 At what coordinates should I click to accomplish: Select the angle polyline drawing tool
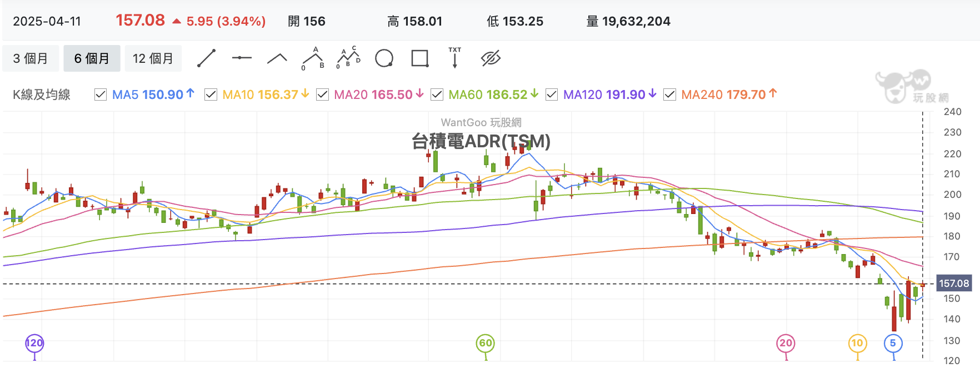click(277, 58)
